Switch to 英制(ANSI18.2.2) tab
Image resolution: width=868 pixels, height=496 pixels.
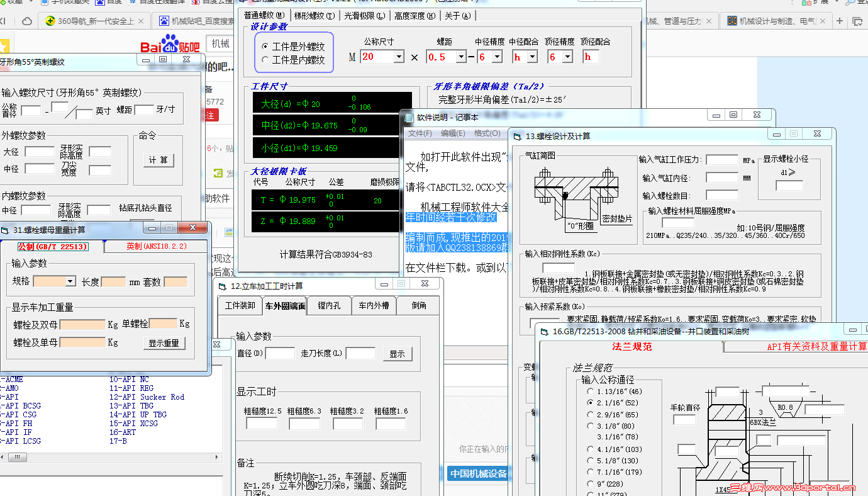[156, 246]
